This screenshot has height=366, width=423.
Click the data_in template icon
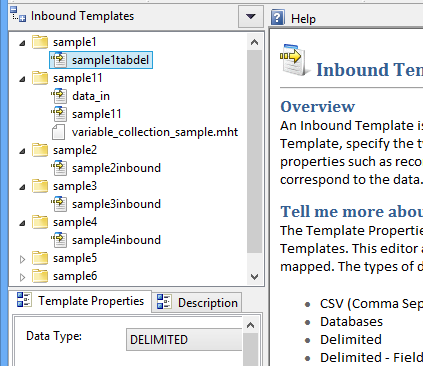59,96
